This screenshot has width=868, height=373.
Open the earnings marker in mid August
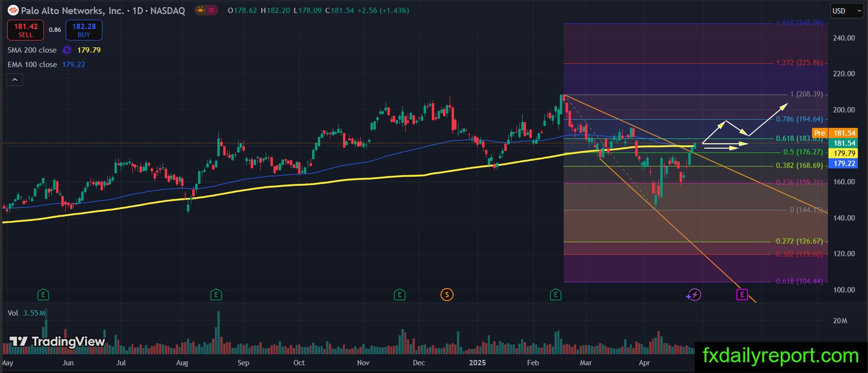(x=216, y=294)
